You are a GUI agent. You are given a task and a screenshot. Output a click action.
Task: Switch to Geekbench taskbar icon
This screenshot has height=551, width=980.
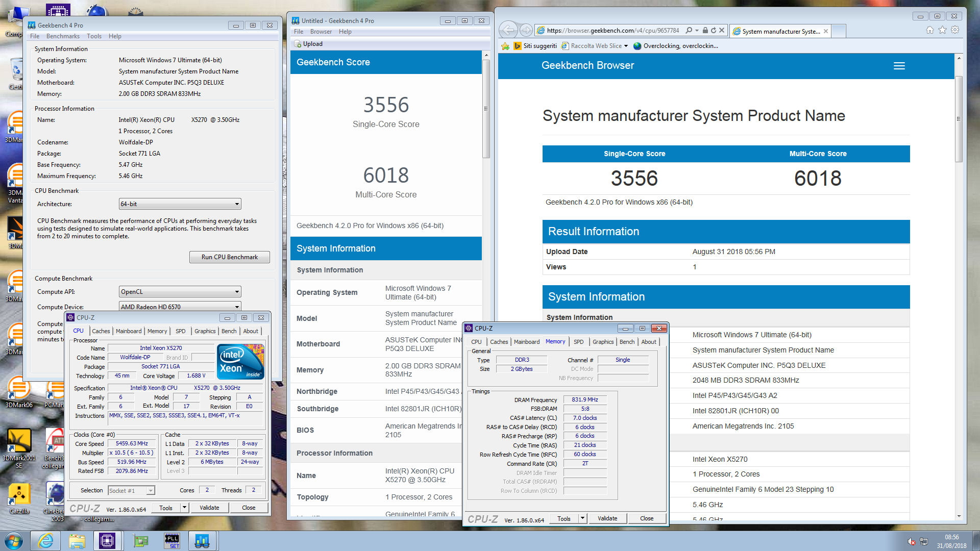click(x=202, y=540)
